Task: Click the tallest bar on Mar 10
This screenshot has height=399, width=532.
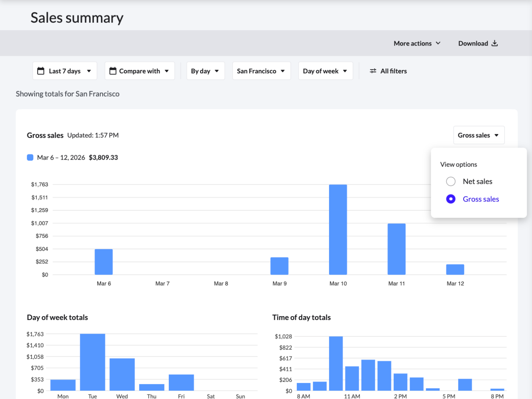Action: coord(337,228)
